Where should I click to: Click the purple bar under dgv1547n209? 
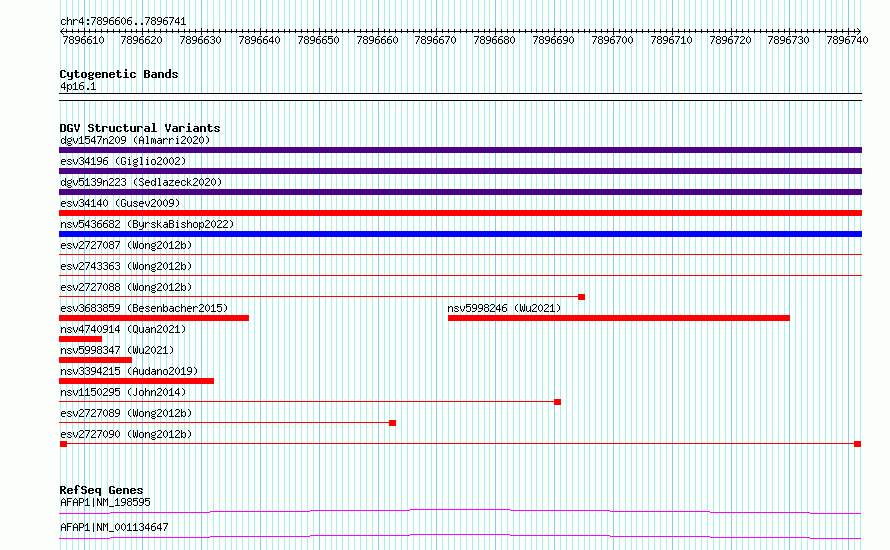click(x=460, y=150)
